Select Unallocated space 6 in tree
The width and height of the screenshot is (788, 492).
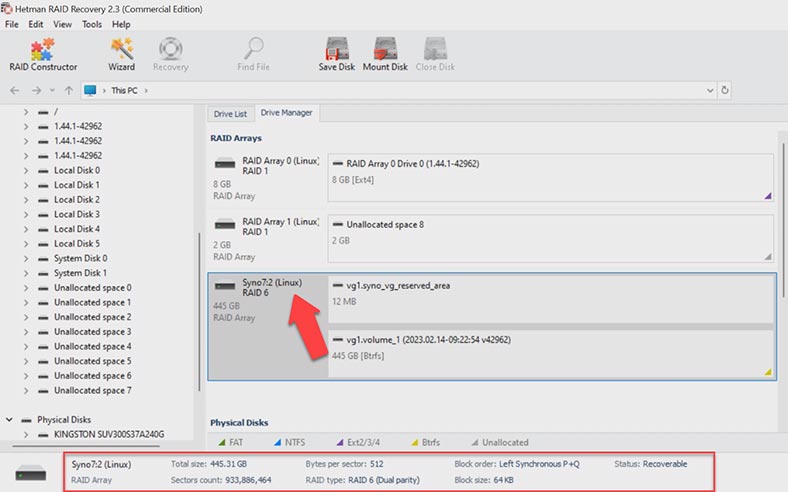click(x=92, y=375)
